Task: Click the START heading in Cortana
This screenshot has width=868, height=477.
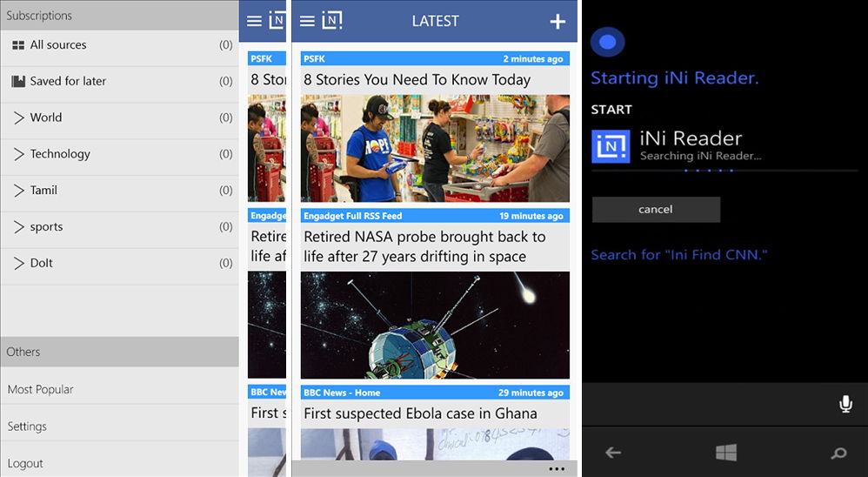Action: pyautogui.click(x=611, y=110)
